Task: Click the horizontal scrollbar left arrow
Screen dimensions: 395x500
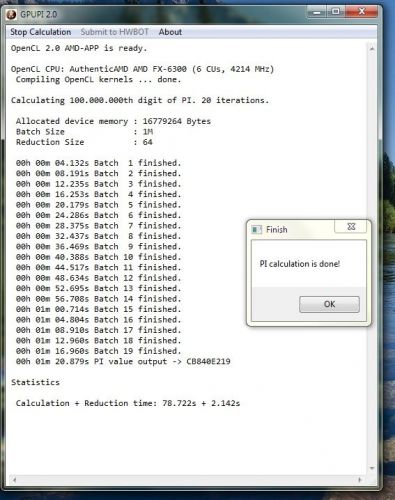Action: coord(14,480)
